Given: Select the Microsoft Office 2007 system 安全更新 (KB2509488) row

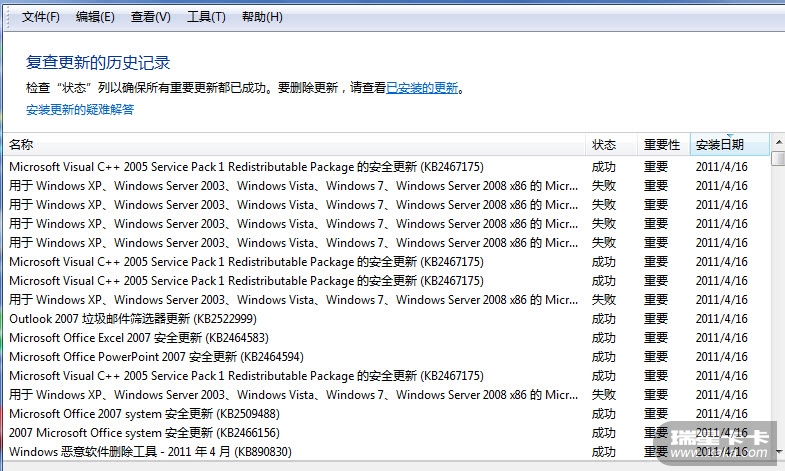Looking at the screenshot, I should pos(387,414).
